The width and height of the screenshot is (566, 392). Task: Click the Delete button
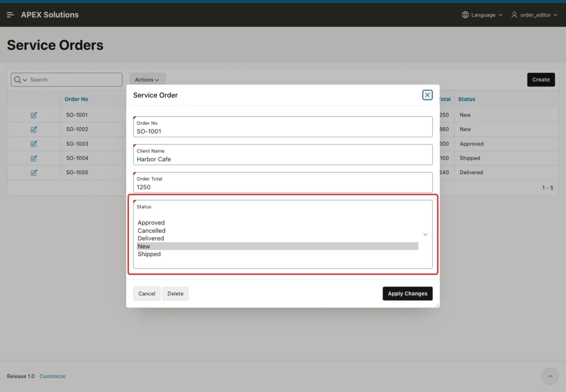[175, 294]
